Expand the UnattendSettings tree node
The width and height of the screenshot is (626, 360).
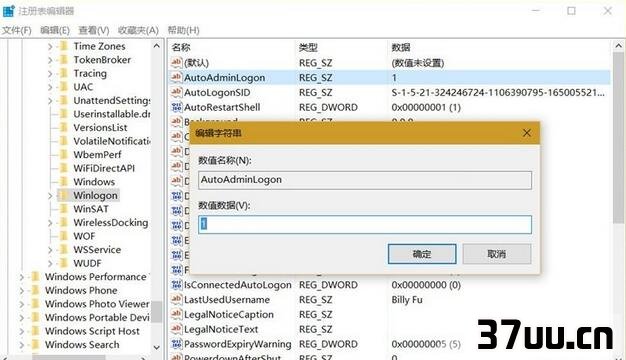(x=50, y=101)
